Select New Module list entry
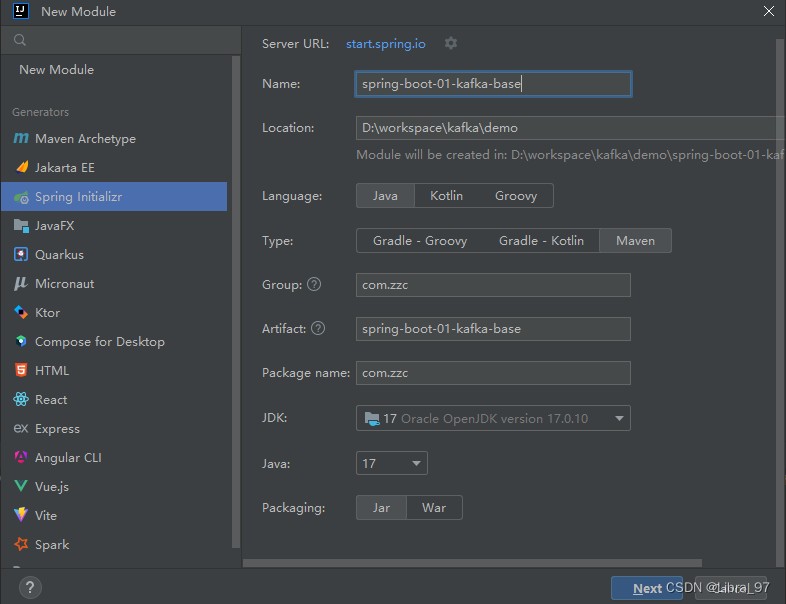Image resolution: width=786 pixels, height=604 pixels. [114, 70]
